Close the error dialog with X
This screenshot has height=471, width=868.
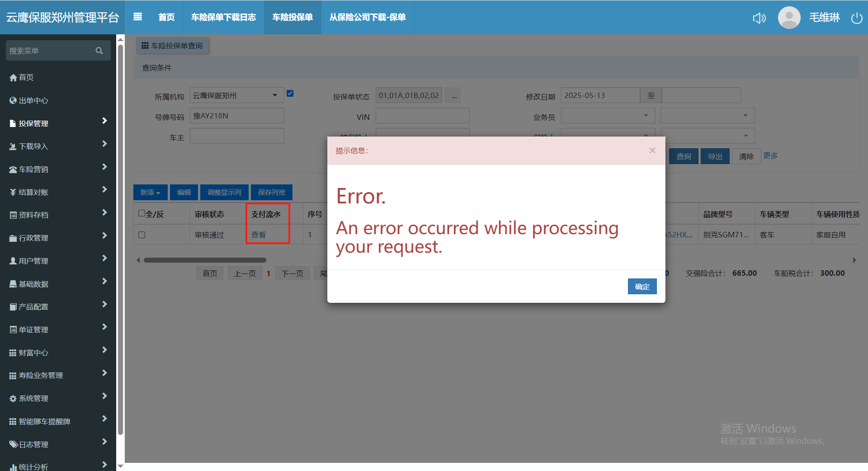[652, 151]
